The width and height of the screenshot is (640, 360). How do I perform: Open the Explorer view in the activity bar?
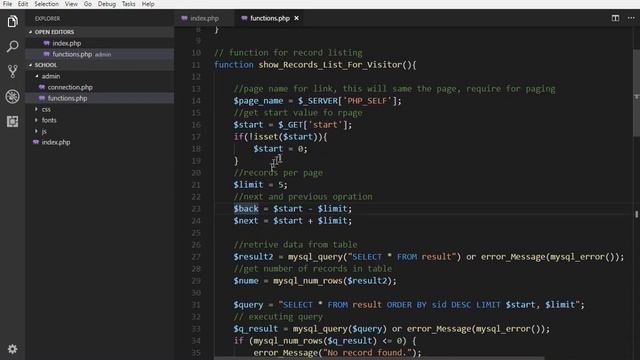pos(12,21)
